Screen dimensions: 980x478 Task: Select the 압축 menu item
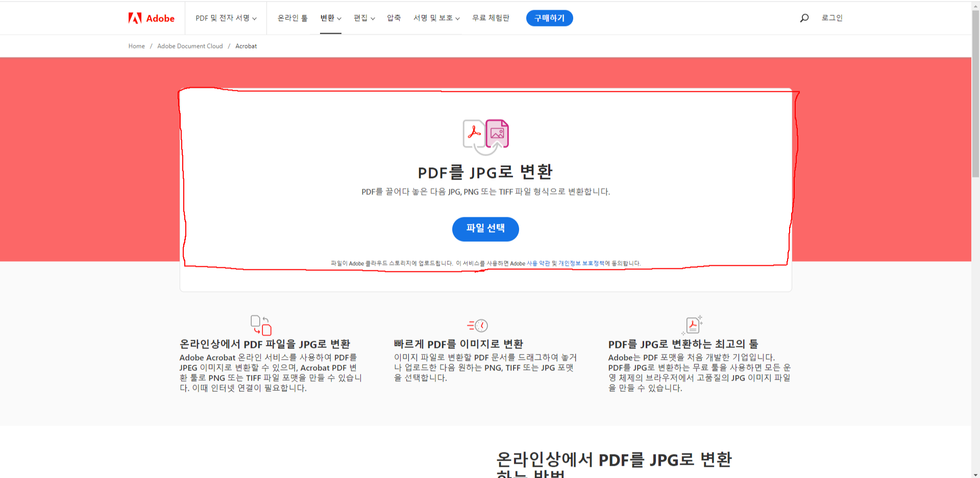click(394, 18)
